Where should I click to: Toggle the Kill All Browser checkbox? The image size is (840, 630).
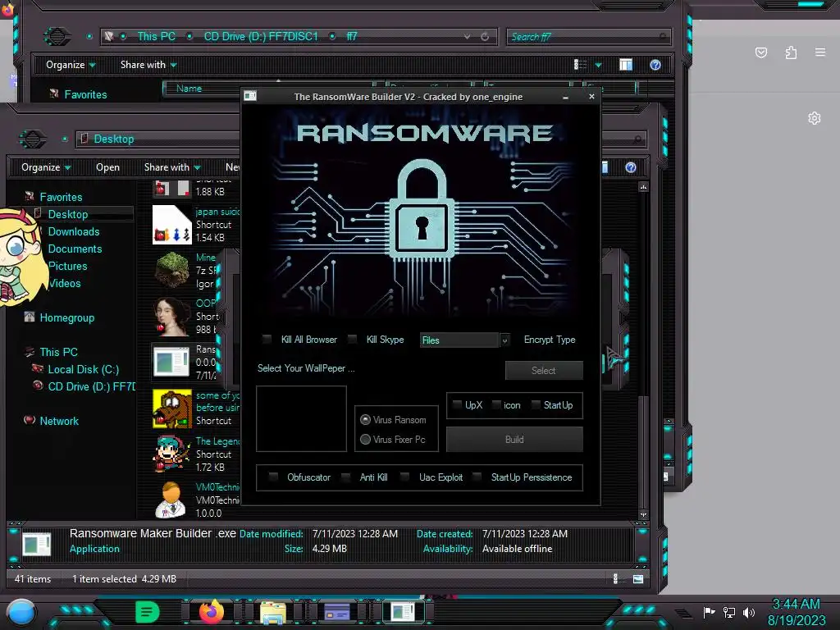(267, 339)
